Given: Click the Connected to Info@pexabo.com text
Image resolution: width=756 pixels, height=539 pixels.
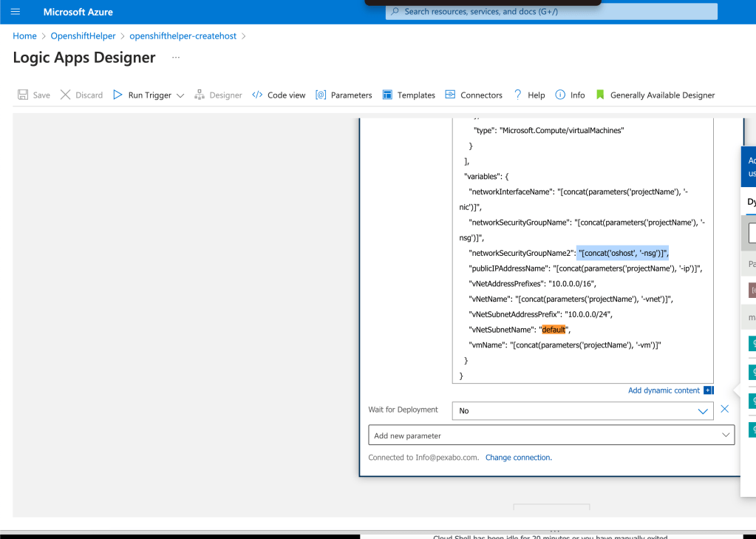Looking at the screenshot, I should [x=423, y=458].
